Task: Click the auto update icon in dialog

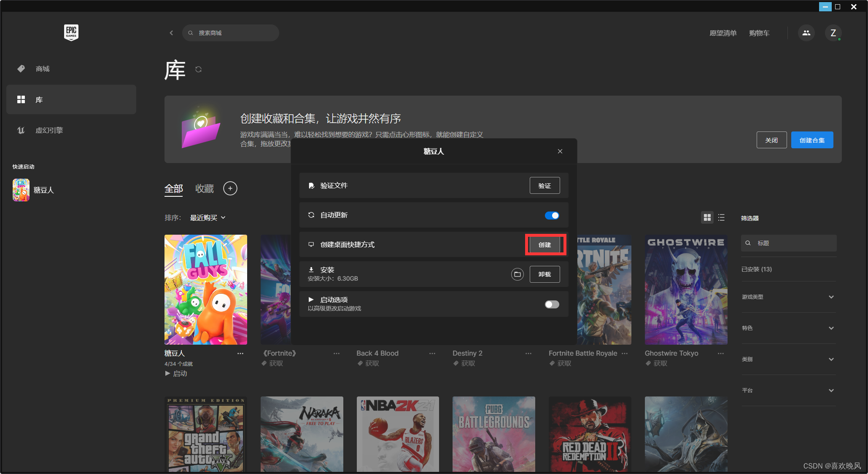Action: [311, 215]
